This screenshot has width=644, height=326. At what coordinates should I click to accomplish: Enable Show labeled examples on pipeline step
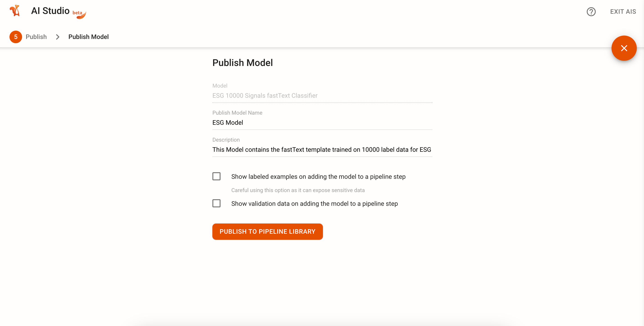pyautogui.click(x=216, y=176)
